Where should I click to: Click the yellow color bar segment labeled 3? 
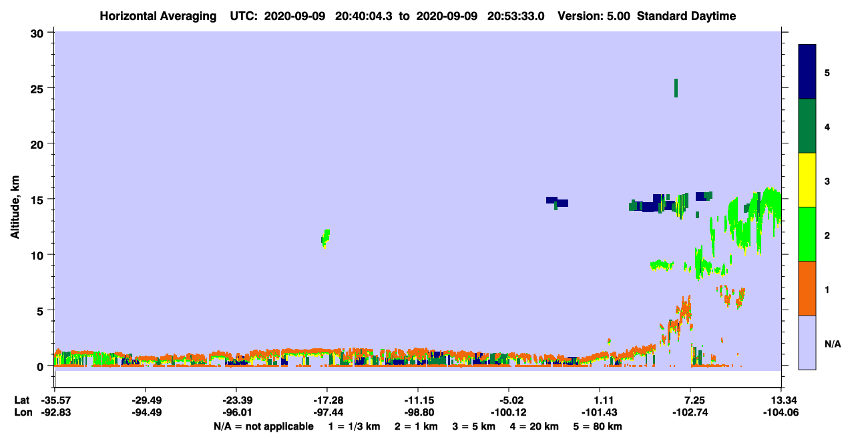pos(807,180)
